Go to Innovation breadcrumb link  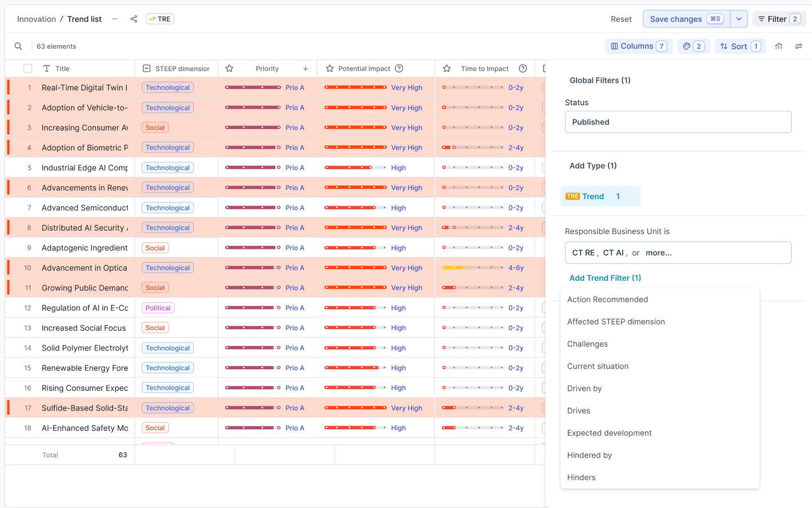pyautogui.click(x=37, y=19)
